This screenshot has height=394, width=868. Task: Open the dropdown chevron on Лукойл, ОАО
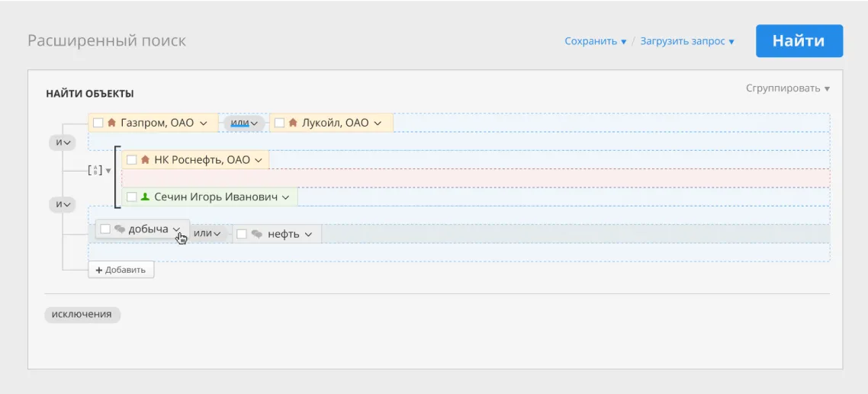[378, 123]
